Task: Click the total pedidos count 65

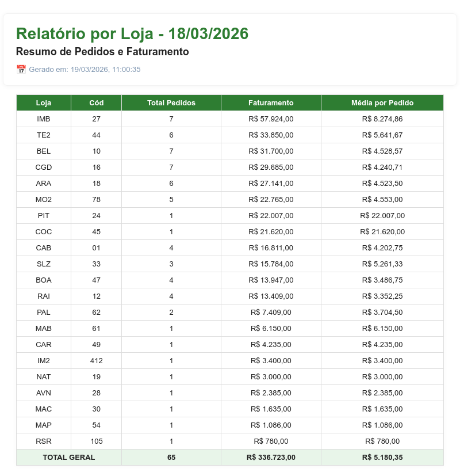Action: 171,457
